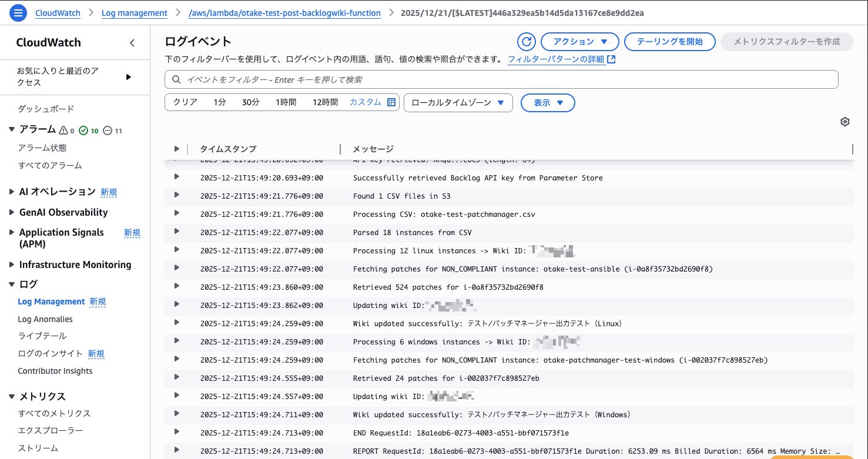This screenshot has height=459, width=868.
Task: Expand the Parsed 18 instances log row
Action: pyautogui.click(x=176, y=232)
